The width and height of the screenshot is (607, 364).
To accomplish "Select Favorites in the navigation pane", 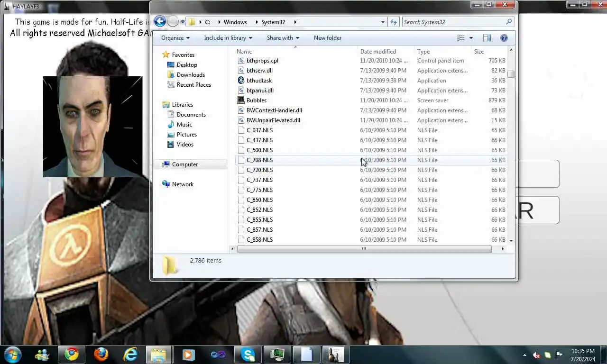I will click(x=183, y=55).
